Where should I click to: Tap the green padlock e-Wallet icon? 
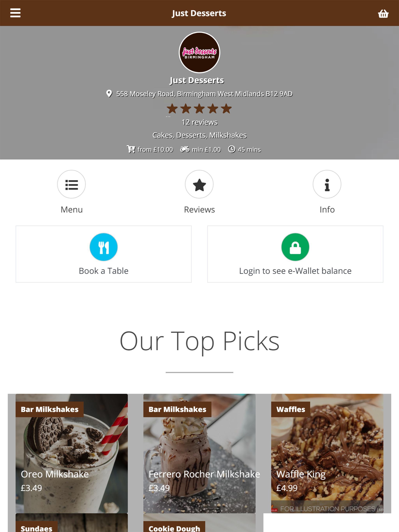tap(295, 247)
